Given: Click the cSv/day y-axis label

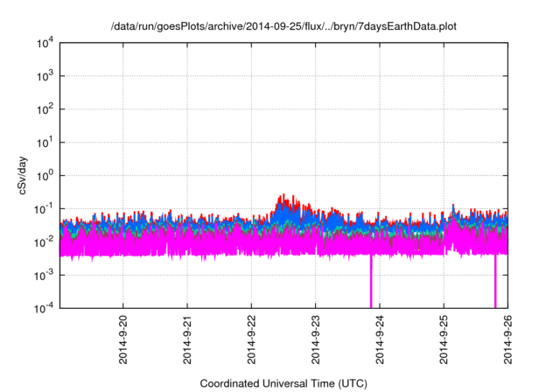Looking at the screenshot, I should click(23, 175).
